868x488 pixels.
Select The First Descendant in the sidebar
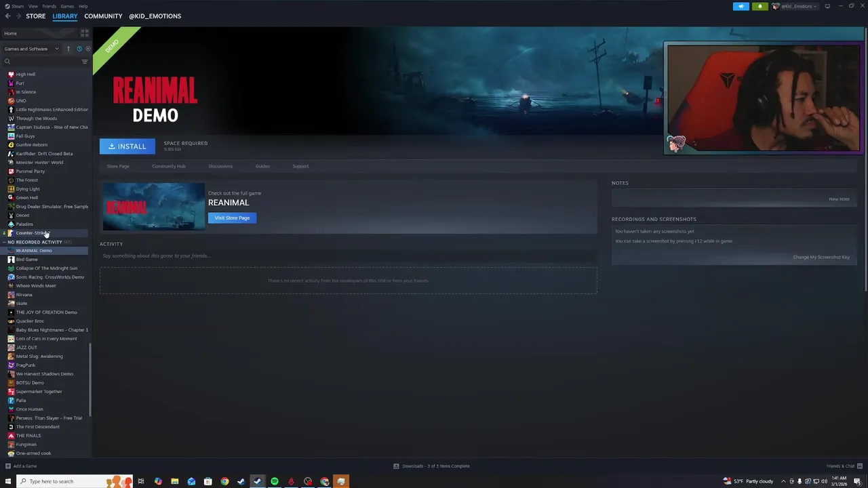38,426
